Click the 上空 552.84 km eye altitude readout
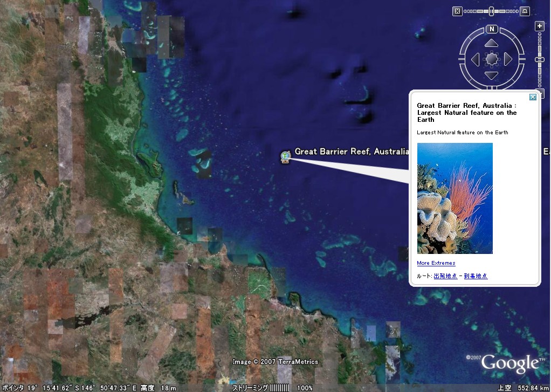Viewport: 551px width, 392px height. click(524, 388)
